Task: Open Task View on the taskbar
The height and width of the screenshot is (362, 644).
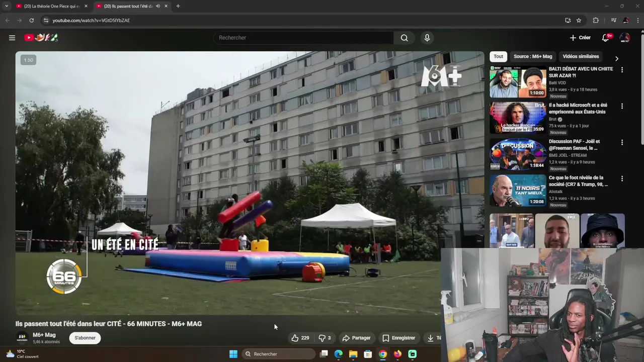Action: coord(324,354)
